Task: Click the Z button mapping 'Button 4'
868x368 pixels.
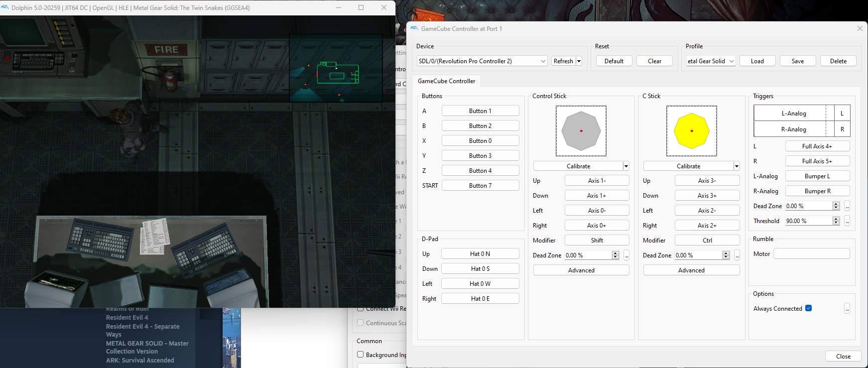Action: (481, 170)
